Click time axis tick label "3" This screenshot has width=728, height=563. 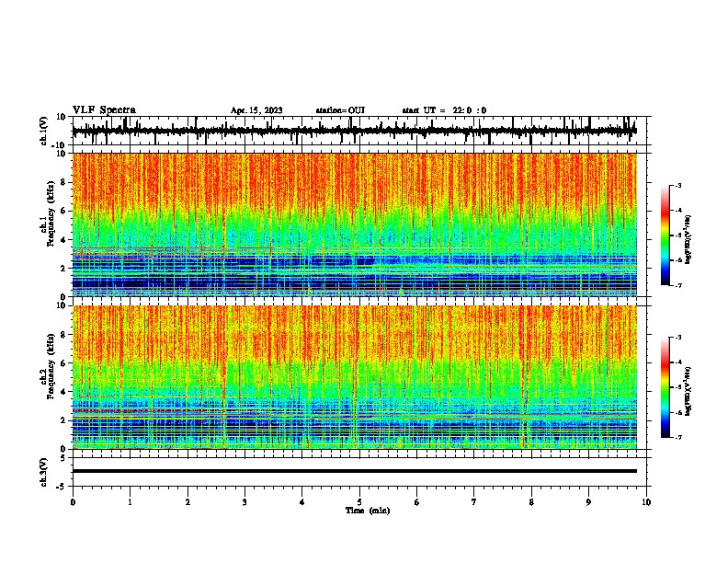(x=245, y=502)
